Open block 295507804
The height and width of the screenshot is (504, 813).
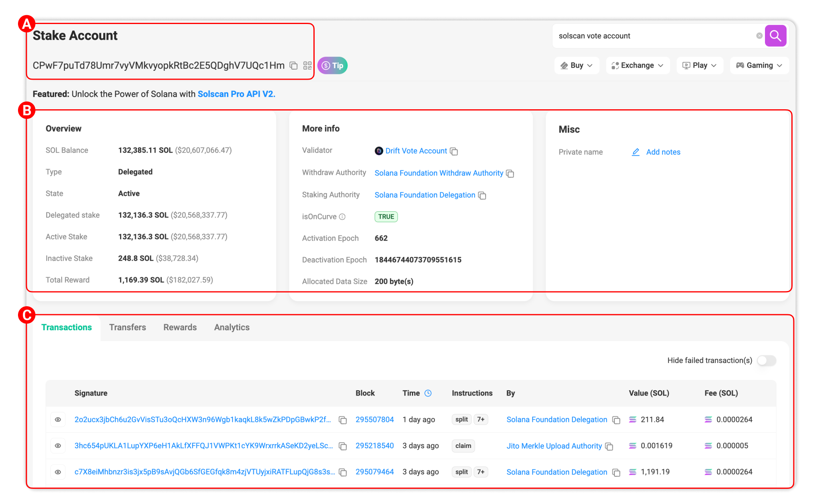(375, 420)
